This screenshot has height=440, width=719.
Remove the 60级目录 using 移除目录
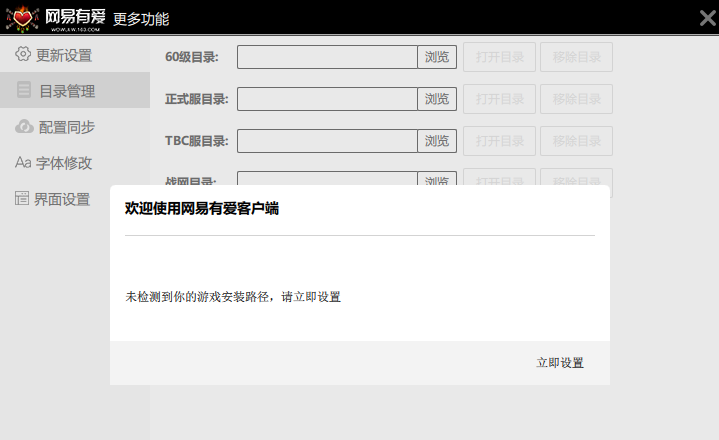click(x=576, y=57)
